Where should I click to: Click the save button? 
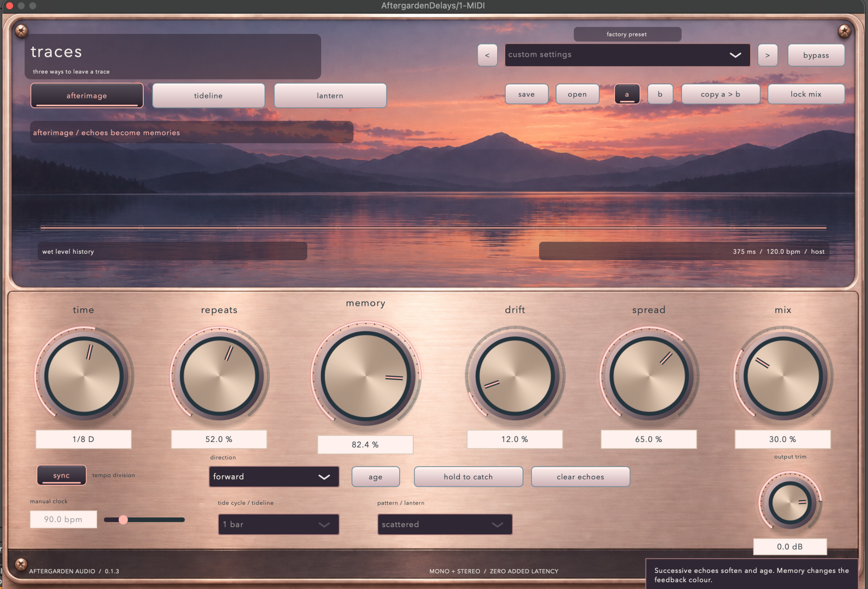coord(526,94)
